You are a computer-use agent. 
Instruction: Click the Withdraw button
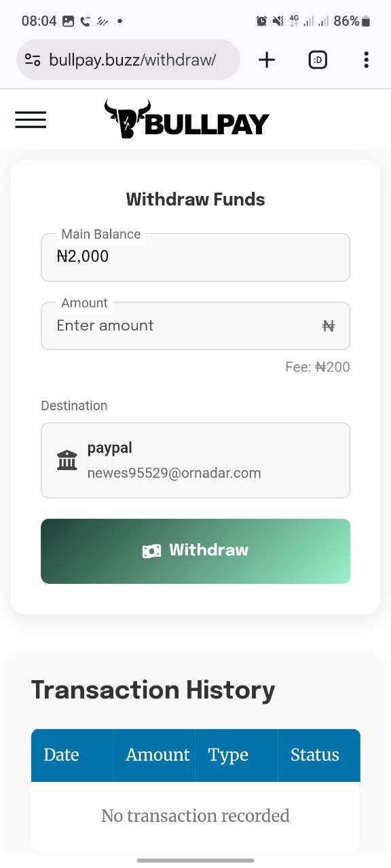pos(195,551)
